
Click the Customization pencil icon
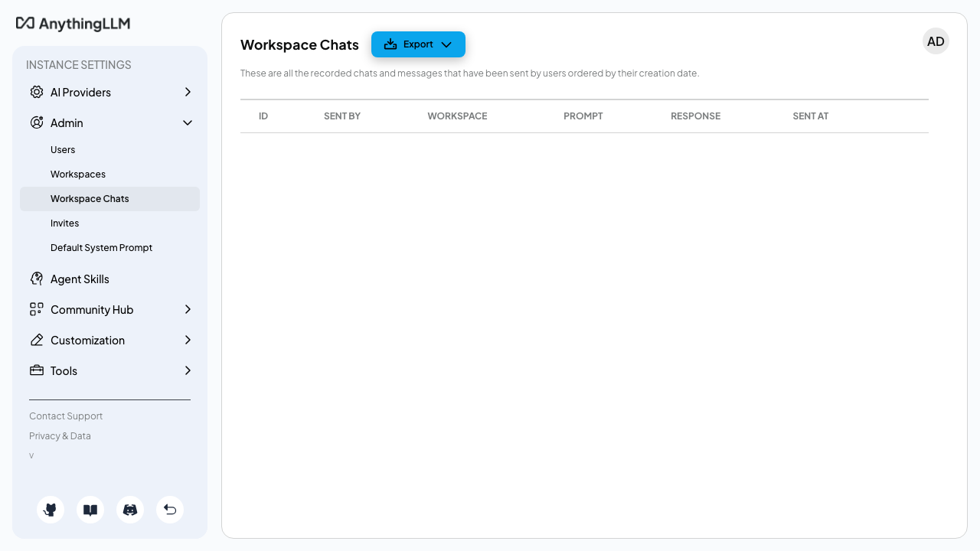coord(37,340)
